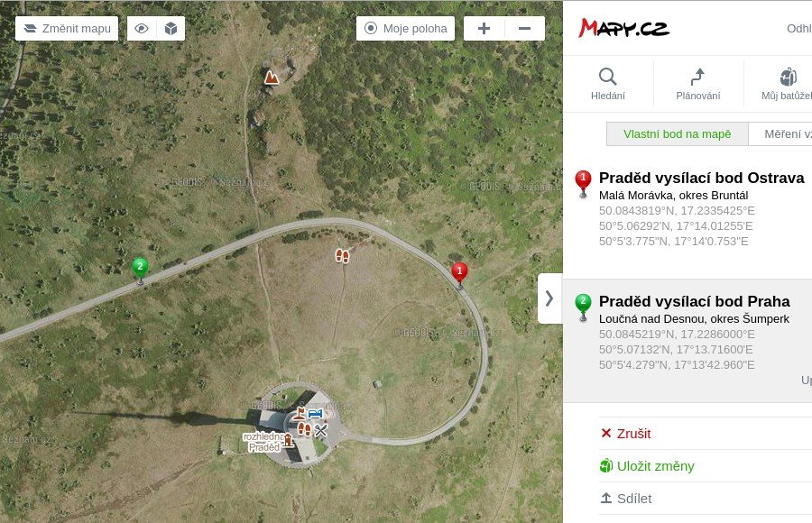812x523 pixels.
Task: Collapse the side panel with chevron arrow
Action: point(549,298)
